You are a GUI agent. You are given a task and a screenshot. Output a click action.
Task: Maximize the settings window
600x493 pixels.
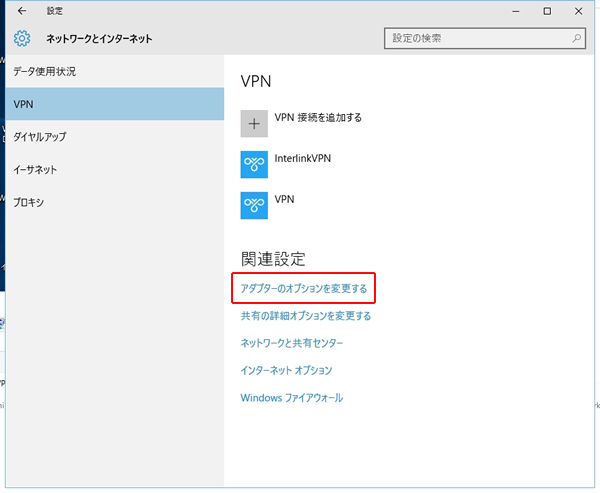click(547, 11)
